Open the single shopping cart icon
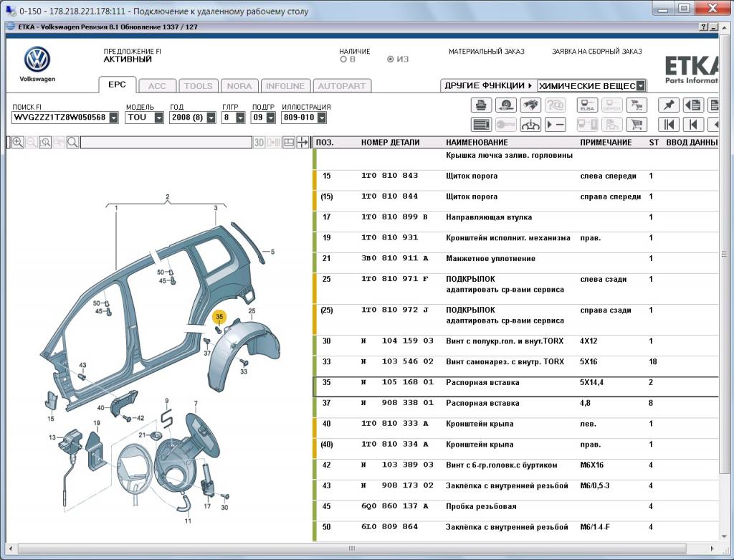The height and width of the screenshot is (560, 734). click(637, 125)
